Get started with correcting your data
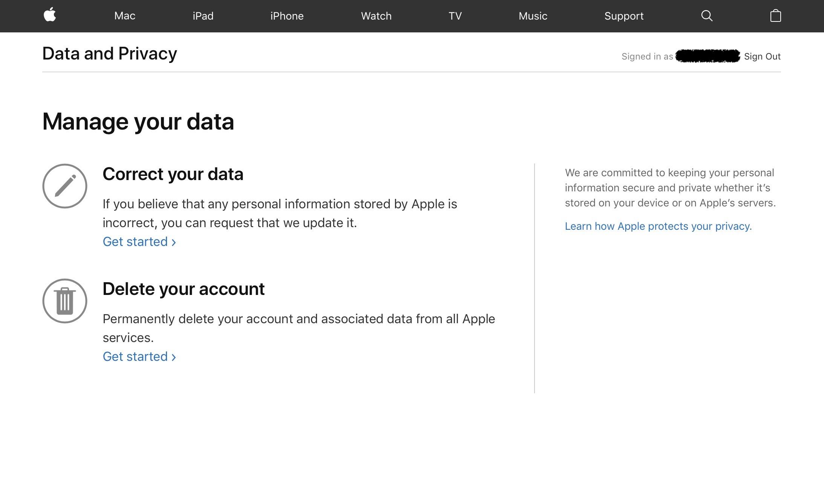The image size is (824, 504). 139,242
